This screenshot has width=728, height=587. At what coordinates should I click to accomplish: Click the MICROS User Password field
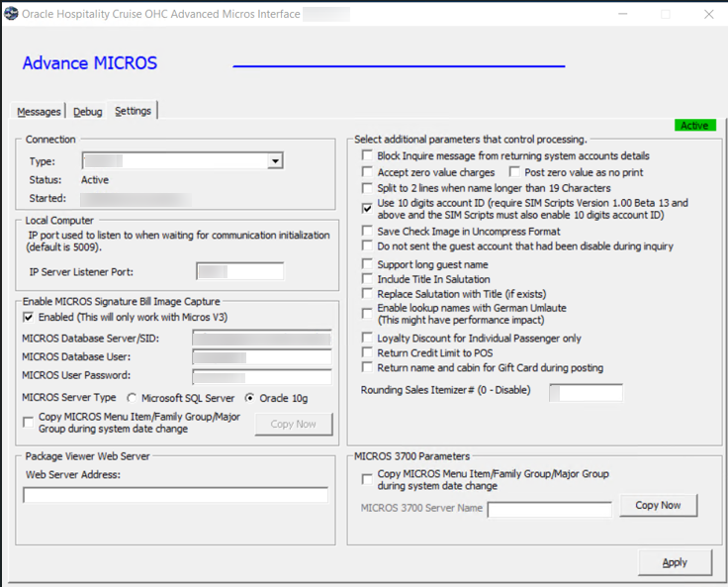click(x=262, y=376)
